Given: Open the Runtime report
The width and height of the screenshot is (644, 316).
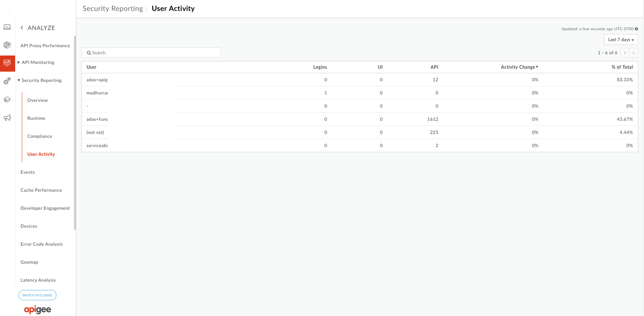Looking at the screenshot, I should [36, 118].
